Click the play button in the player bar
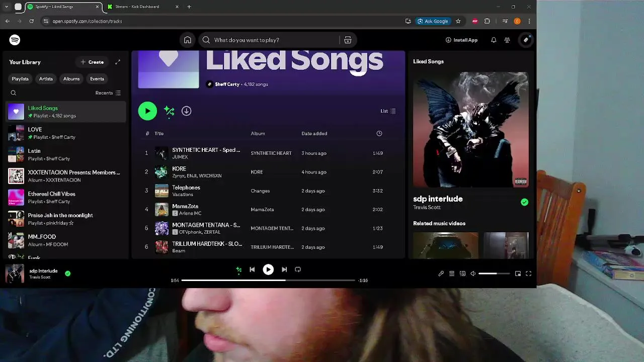The height and width of the screenshot is (362, 644). pos(268,270)
